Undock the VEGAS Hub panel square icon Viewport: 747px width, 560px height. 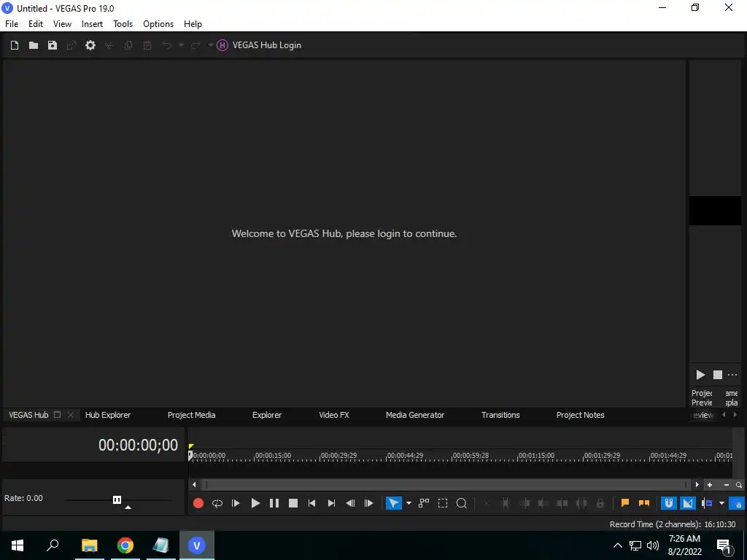[57, 415]
